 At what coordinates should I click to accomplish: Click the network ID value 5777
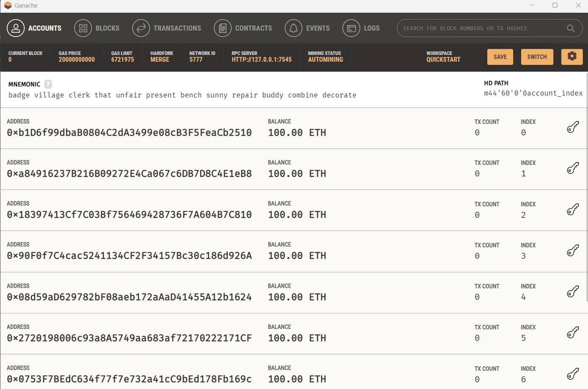196,60
